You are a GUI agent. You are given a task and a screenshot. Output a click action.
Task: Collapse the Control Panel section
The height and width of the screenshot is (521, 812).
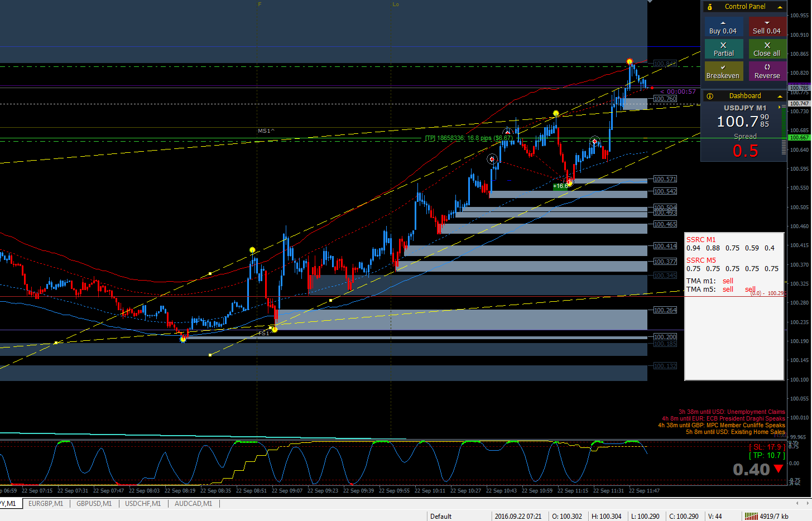780,7
